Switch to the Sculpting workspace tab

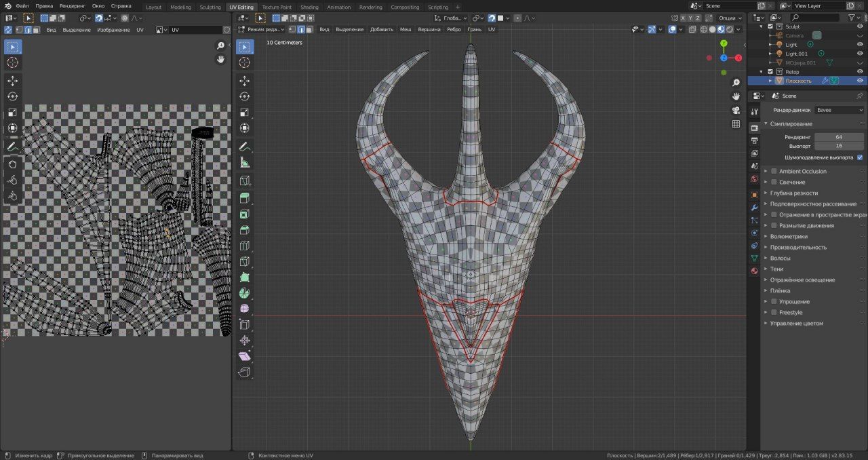click(210, 7)
